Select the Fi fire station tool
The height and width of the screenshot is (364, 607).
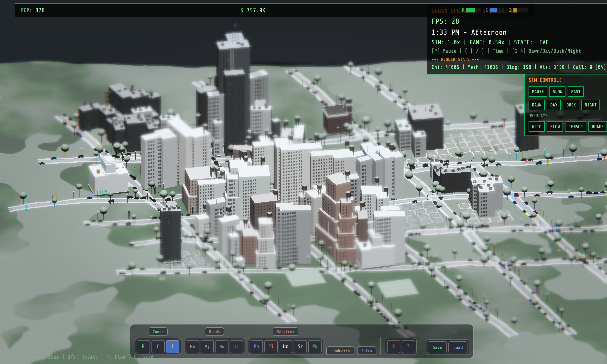(271, 347)
